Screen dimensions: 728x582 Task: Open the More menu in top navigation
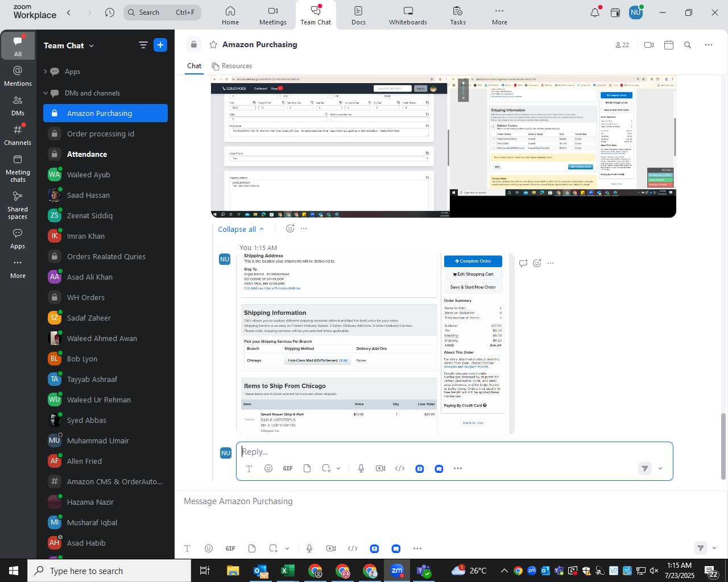click(x=499, y=15)
